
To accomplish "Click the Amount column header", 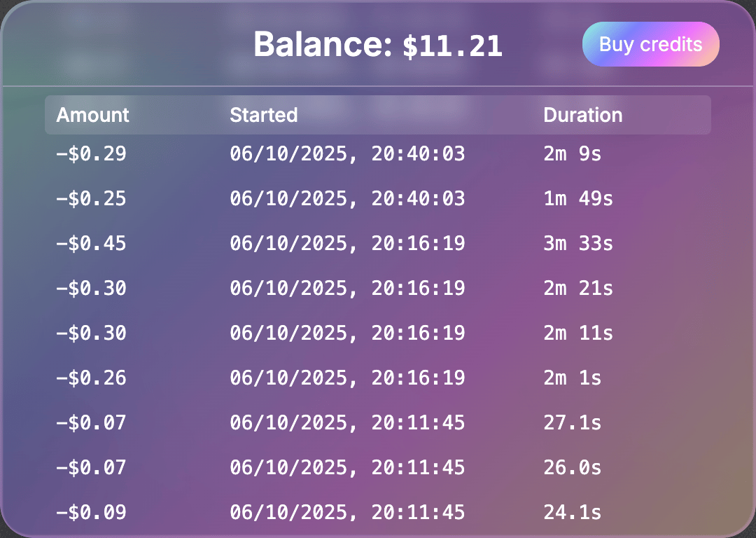I will [93, 115].
